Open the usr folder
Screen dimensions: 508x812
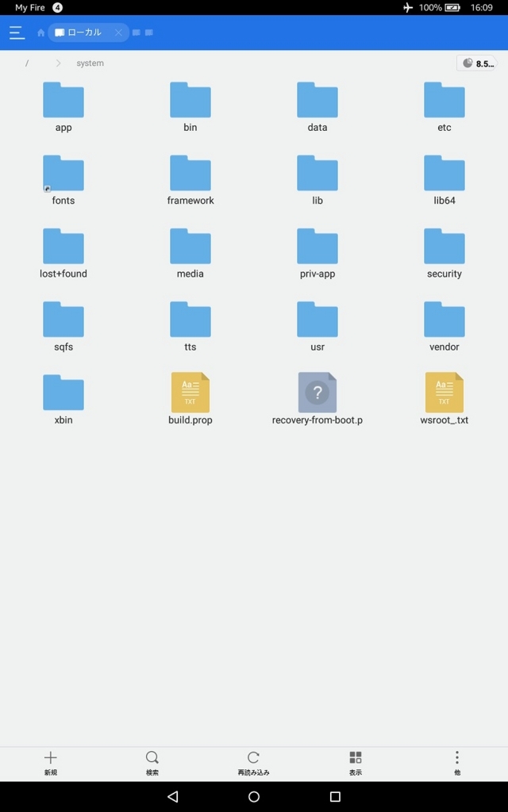[317, 326]
